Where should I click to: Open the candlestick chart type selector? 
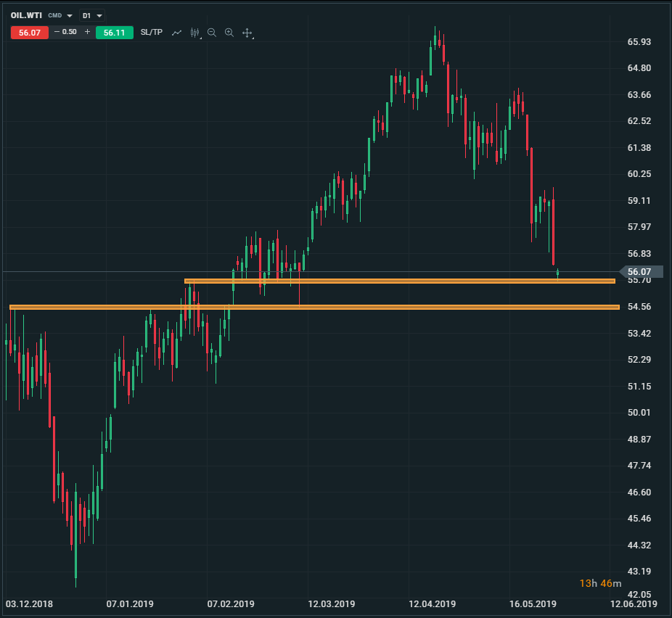pyautogui.click(x=194, y=33)
